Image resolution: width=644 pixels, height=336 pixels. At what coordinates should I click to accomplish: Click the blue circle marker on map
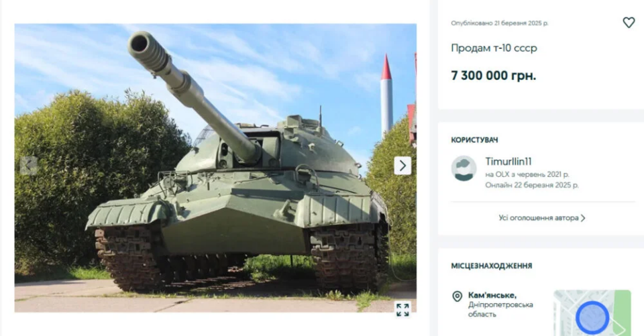(x=592, y=317)
